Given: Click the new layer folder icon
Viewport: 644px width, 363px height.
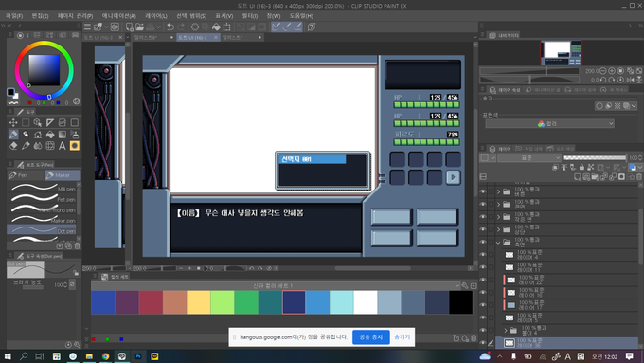Looking at the screenshot, I should 595,177.
